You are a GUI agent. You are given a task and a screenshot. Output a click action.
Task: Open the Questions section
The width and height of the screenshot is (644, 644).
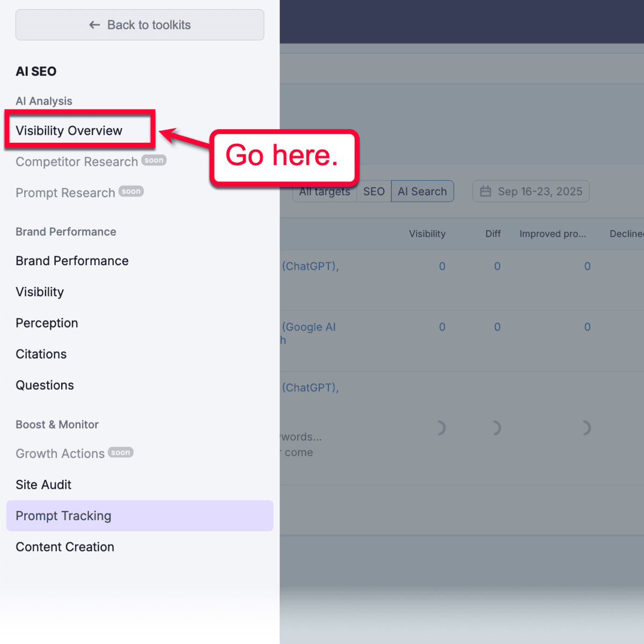point(45,385)
